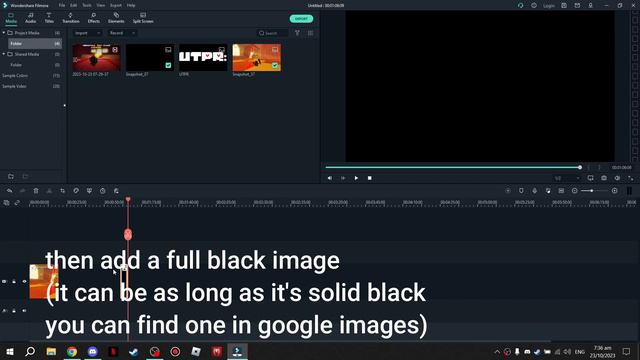Click the Undo icon in timeline toolbar
The width and height of the screenshot is (640, 360).
click(9, 191)
